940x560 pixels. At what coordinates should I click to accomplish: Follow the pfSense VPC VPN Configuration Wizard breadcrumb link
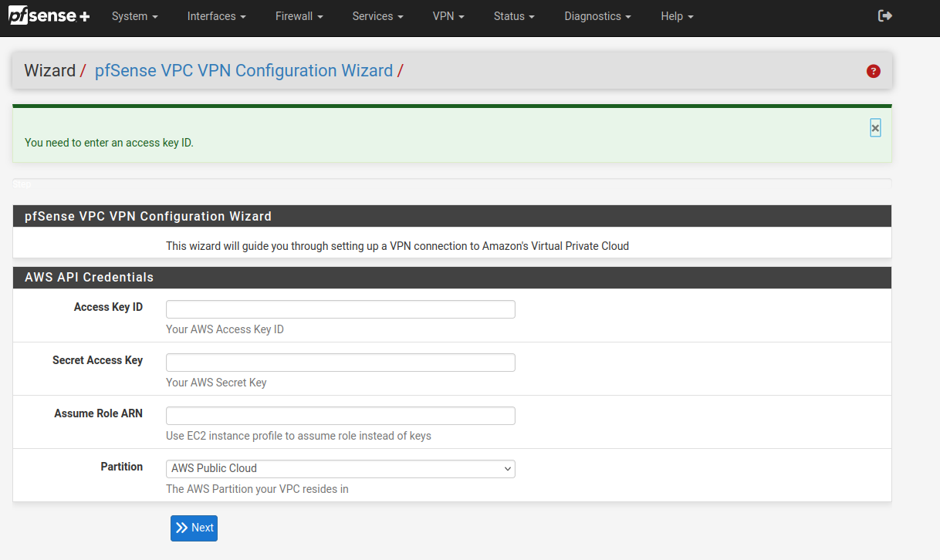tap(244, 71)
